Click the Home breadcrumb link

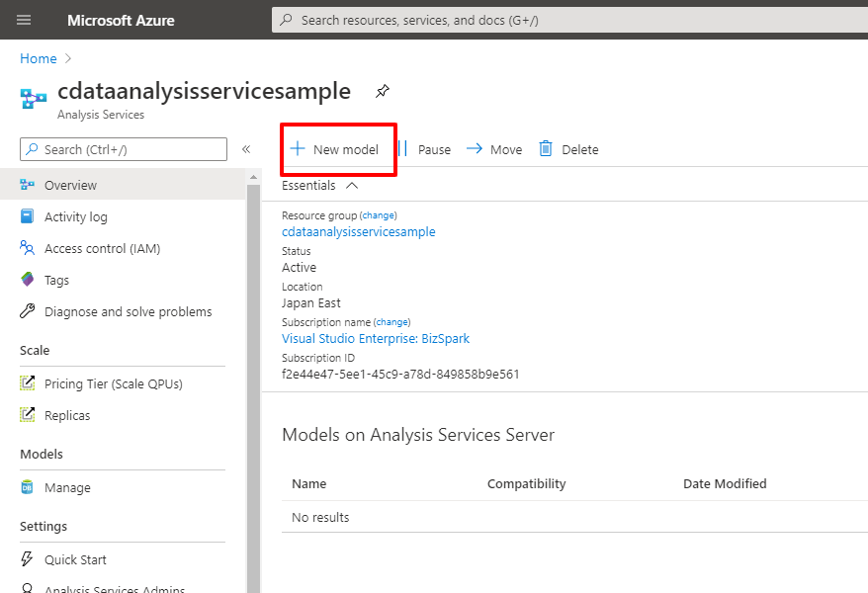point(38,58)
